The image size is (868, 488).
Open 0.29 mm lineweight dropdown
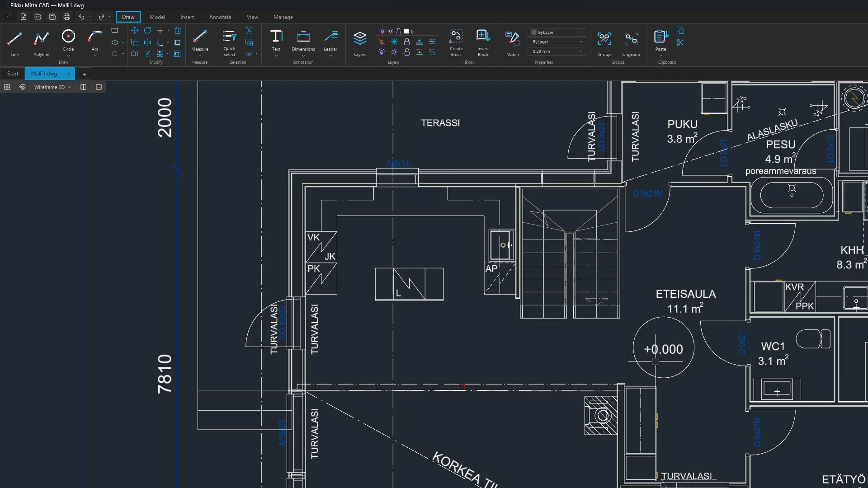coord(557,51)
